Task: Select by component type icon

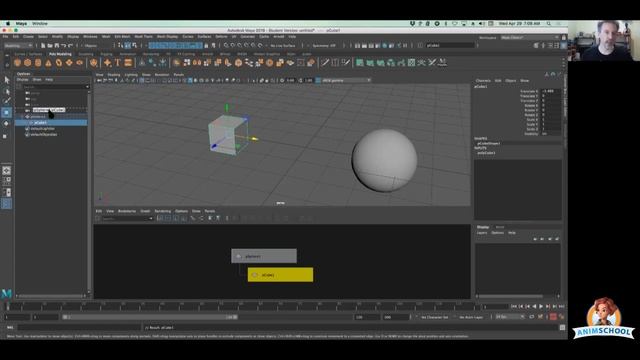Action: click(134, 46)
